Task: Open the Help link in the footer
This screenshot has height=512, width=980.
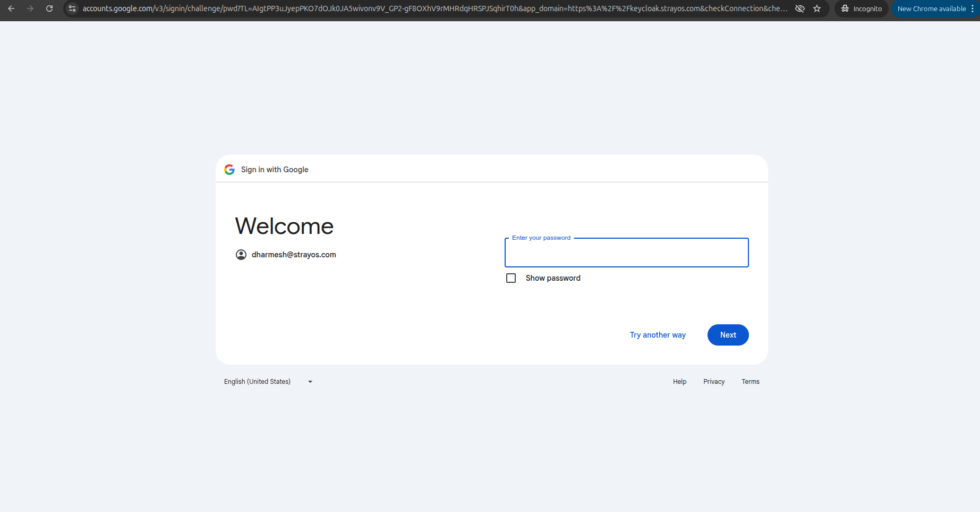Action: [679, 382]
